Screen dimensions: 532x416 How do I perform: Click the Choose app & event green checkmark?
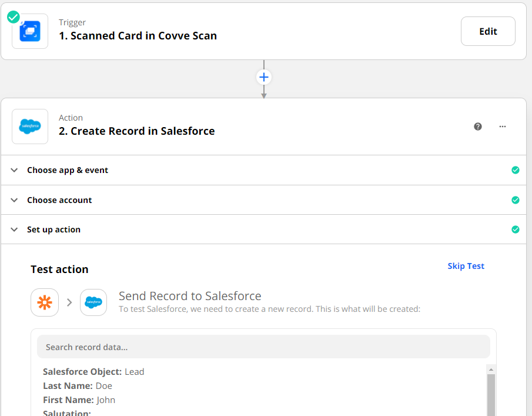(516, 170)
